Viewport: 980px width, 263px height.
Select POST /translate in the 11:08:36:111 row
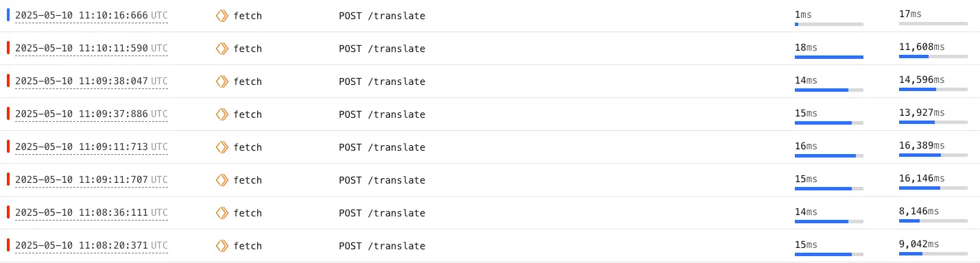(x=382, y=213)
